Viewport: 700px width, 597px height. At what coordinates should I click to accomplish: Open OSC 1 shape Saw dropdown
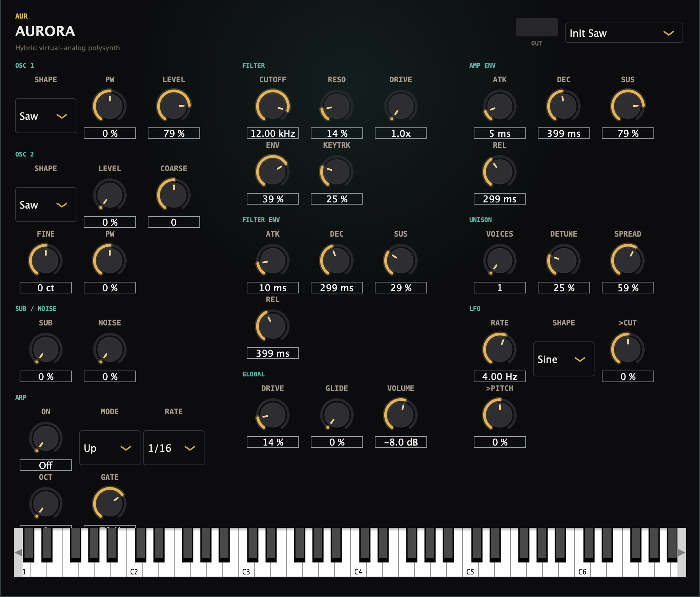46,116
